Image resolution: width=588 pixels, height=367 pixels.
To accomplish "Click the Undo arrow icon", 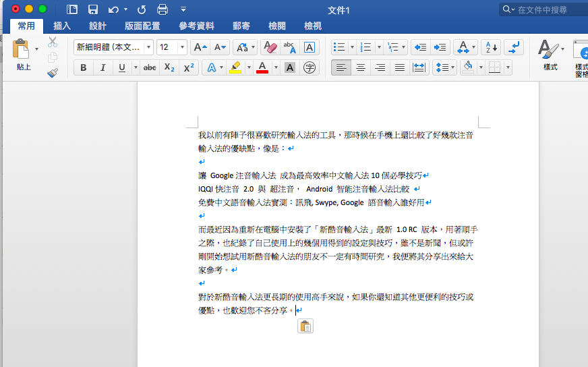I will (114, 9).
